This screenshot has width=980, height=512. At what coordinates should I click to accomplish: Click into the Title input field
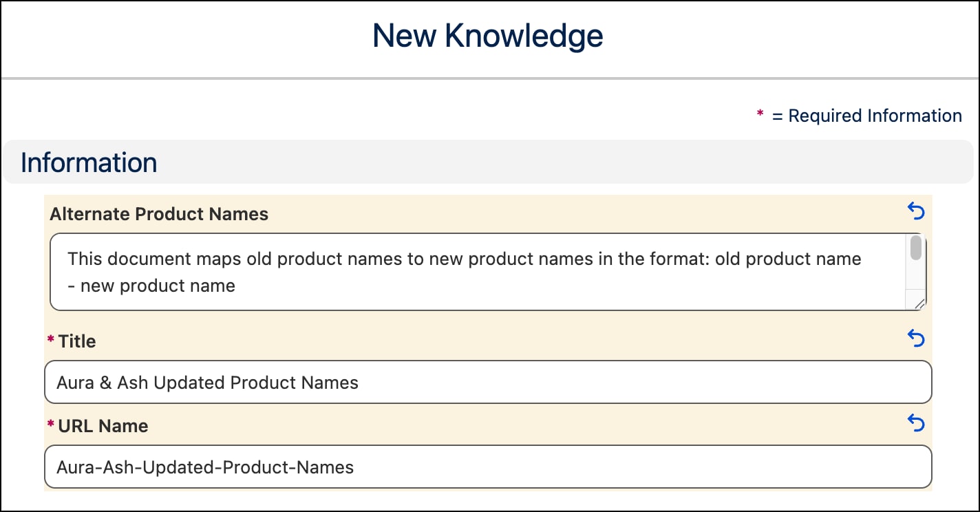pyautogui.click(x=487, y=382)
